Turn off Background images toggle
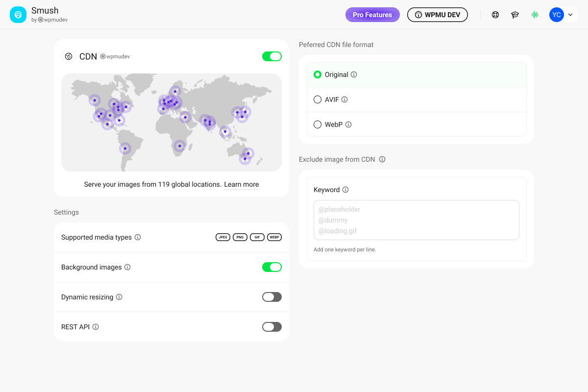Image resolution: width=588 pixels, height=392 pixels. pos(272,267)
